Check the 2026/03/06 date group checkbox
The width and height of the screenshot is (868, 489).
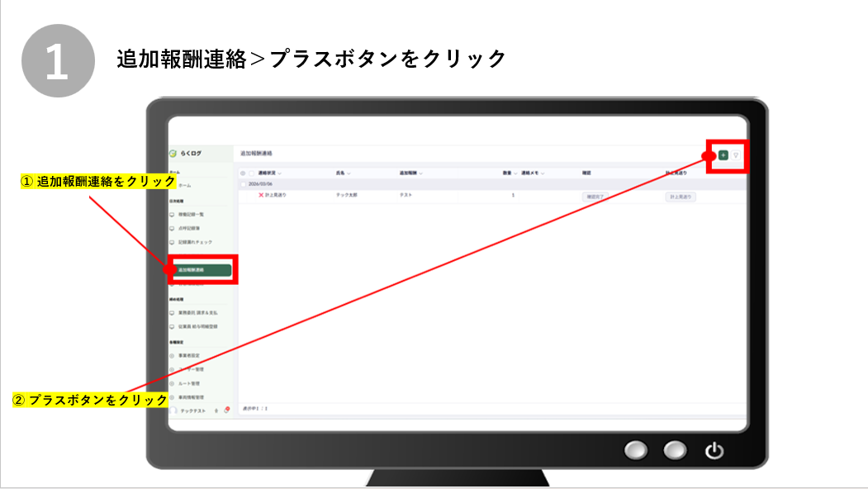243,184
